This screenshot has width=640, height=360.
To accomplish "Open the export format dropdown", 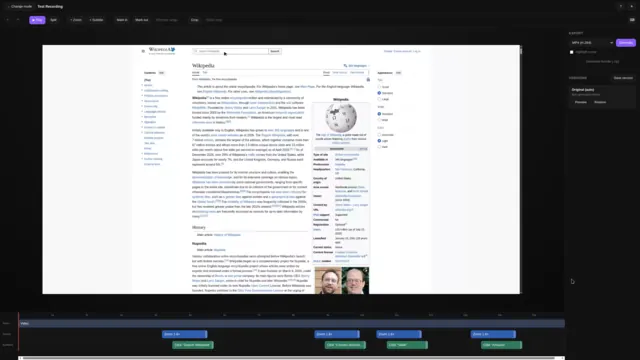I will tap(591, 42).
